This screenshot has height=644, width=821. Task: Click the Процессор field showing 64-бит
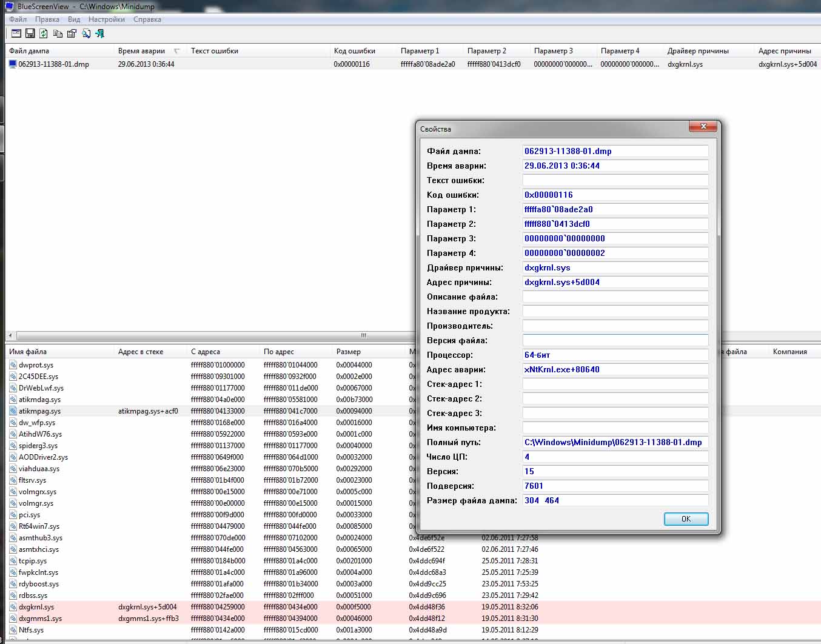click(x=615, y=355)
